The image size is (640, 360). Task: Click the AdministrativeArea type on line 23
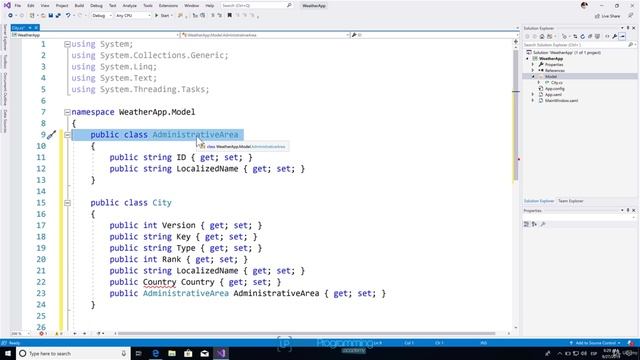click(x=186, y=293)
